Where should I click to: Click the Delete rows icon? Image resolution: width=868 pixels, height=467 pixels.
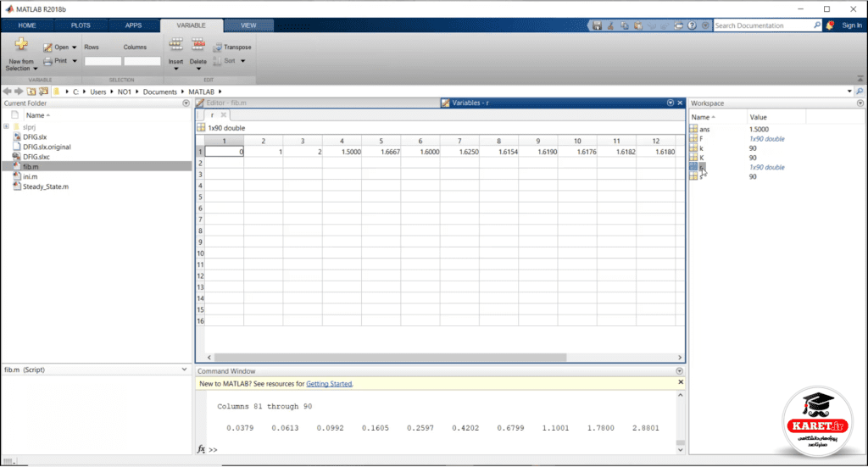click(x=198, y=45)
